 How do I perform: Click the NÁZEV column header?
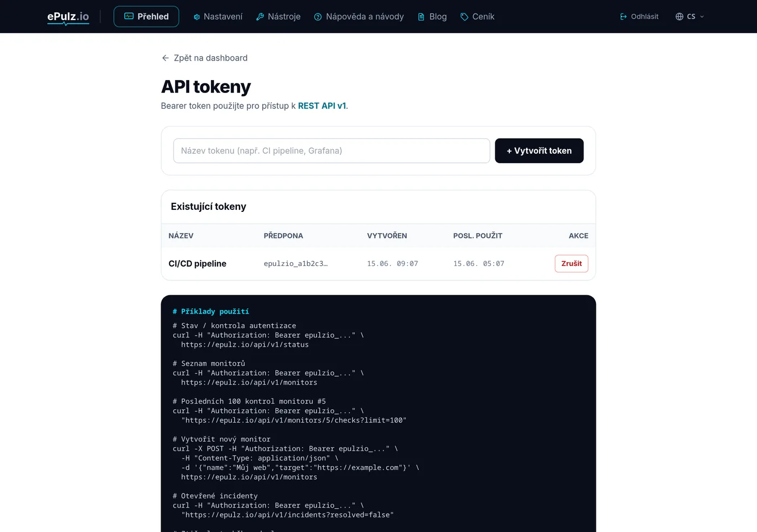tap(181, 236)
